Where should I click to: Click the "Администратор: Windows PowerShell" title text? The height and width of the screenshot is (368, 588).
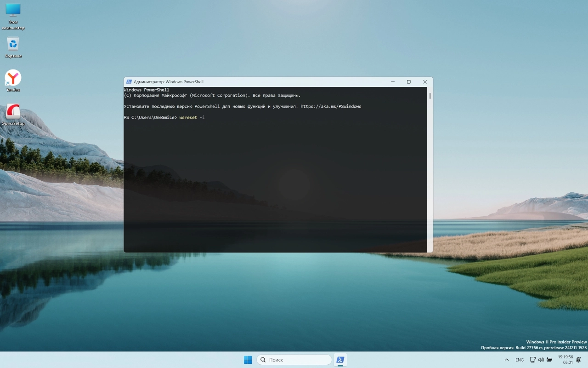[x=169, y=82]
